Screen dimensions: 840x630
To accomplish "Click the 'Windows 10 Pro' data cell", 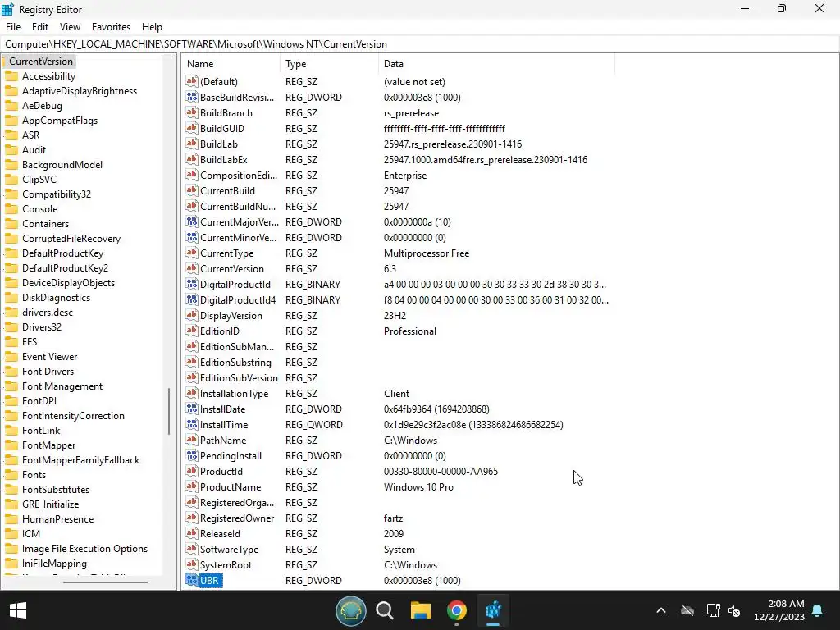I will coord(418,487).
